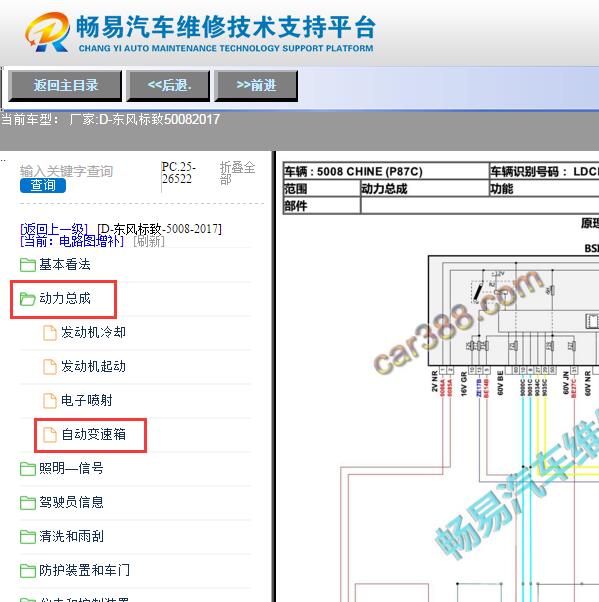The height and width of the screenshot is (602, 599).
Task: Select the 照明—信号 tree label
Action: [71, 468]
